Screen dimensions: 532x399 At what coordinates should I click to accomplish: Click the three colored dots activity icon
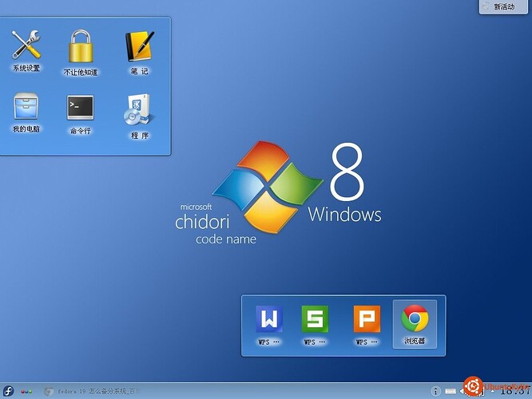coord(26,392)
